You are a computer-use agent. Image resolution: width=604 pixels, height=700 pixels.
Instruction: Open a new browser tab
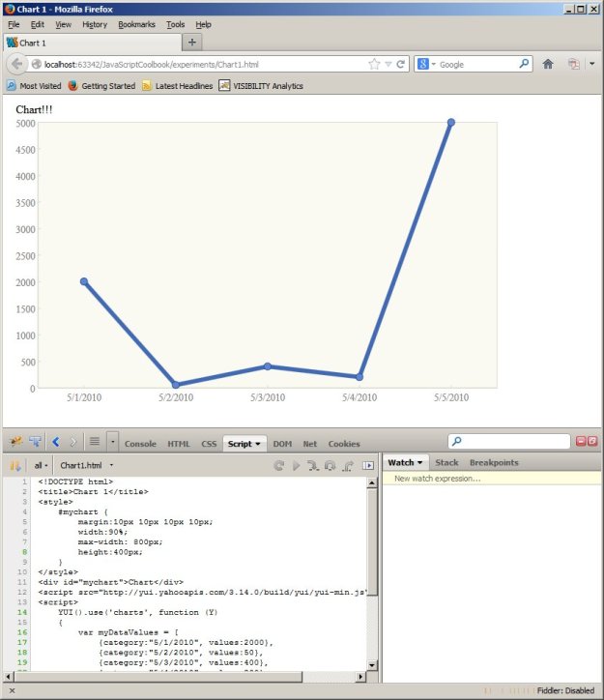click(192, 43)
